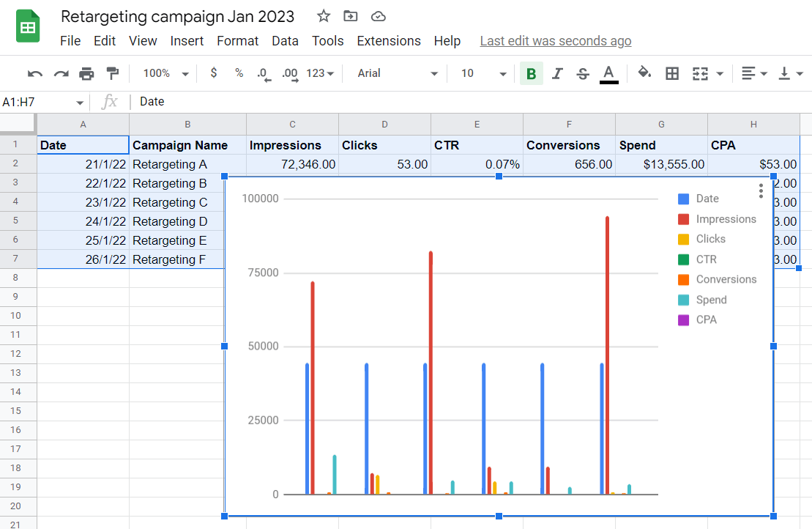Screen dimensions: 812x529
Task: Open the Data menu
Action: click(286, 41)
